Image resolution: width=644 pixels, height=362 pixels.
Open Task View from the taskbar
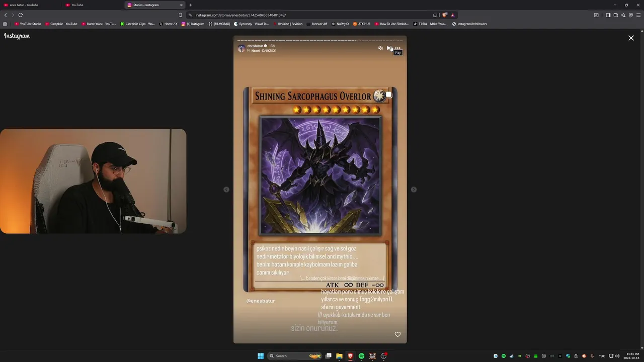click(x=329, y=356)
